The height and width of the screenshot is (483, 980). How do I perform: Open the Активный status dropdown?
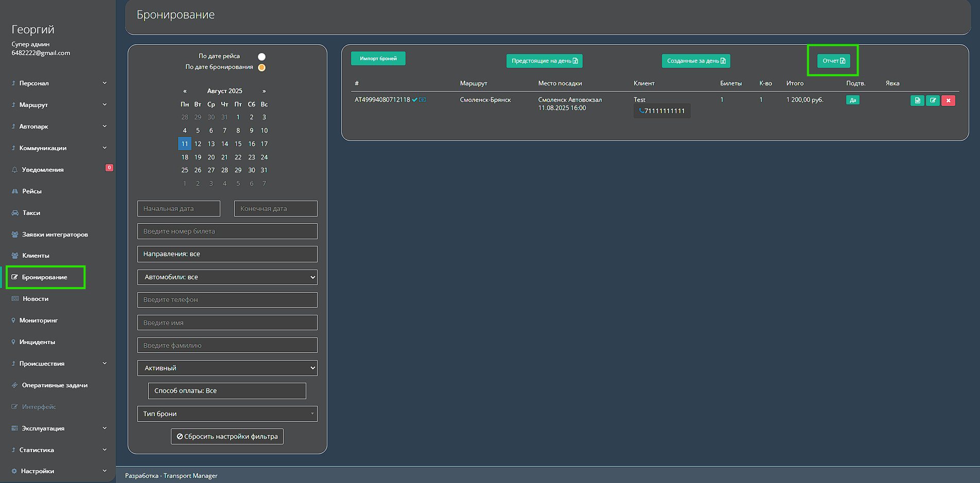click(x=227, y=368)
